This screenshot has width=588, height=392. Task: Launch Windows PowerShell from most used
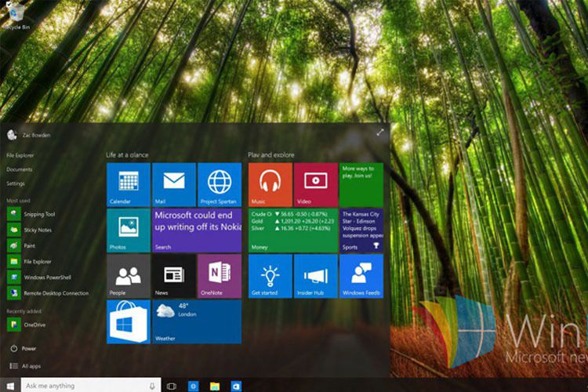(x=39, y=278)
